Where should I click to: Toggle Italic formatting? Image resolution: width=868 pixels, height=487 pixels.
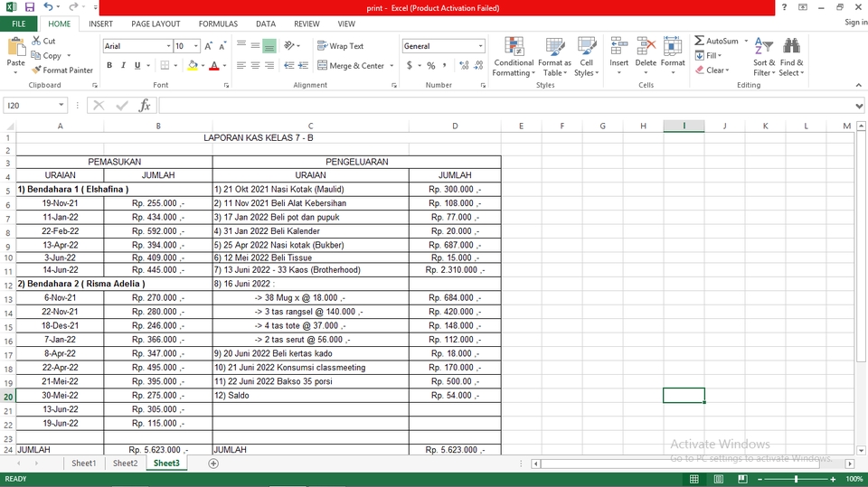pyautogui.click(x=124, y=65)
